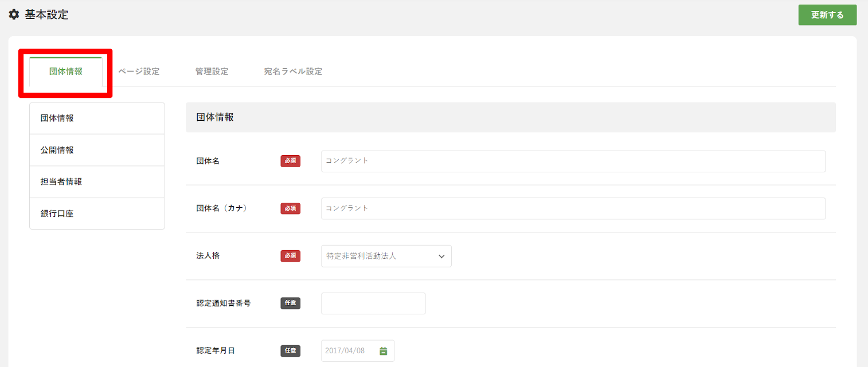Click the 法人格 field label
This screenshot has width=868, height=367.
point(208,255)
